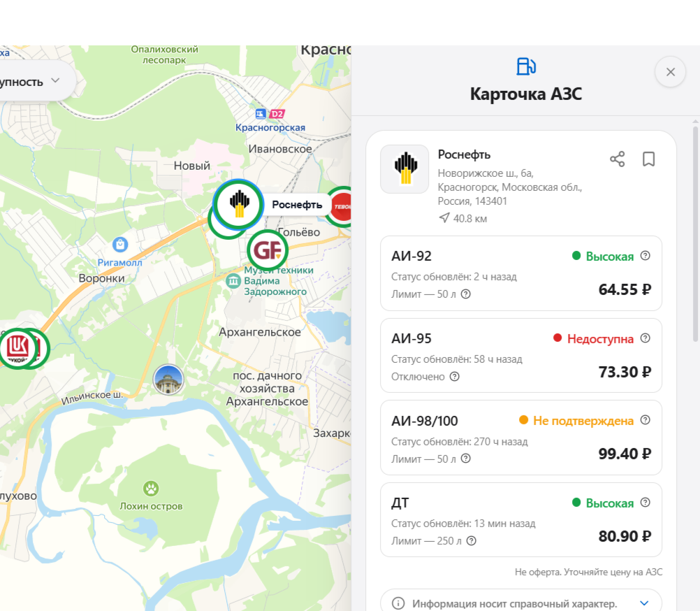
Task: Open help icon next to Отключено
Action: tap(455, 377)
